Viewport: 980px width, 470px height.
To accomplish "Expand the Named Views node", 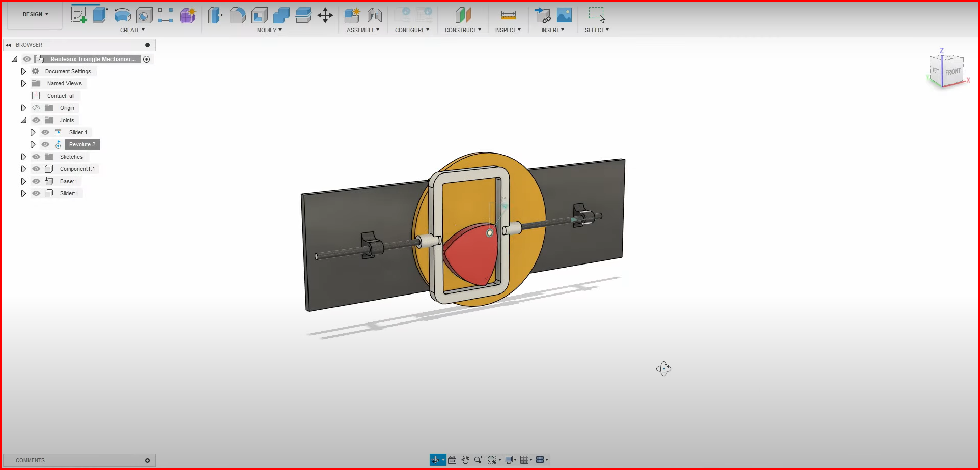I will [23, 83].
